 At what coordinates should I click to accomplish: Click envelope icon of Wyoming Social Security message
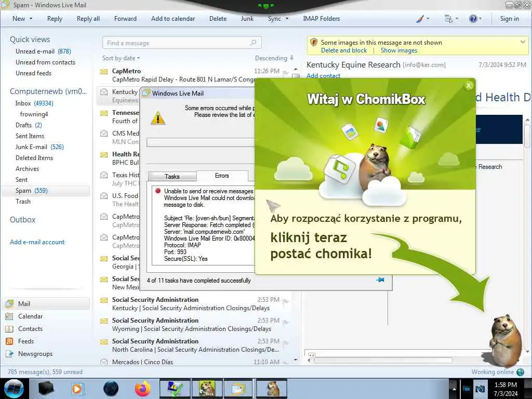[104, 321]
